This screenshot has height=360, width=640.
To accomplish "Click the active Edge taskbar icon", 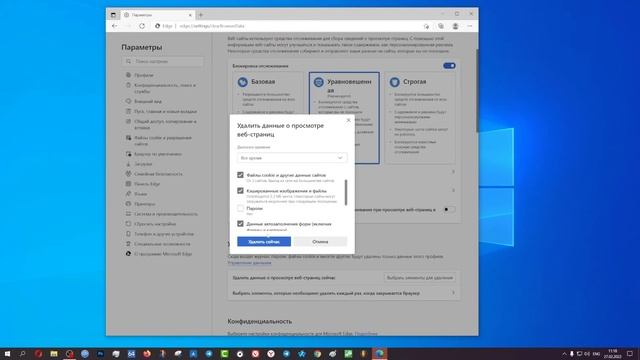I will [x=379, y=353].
